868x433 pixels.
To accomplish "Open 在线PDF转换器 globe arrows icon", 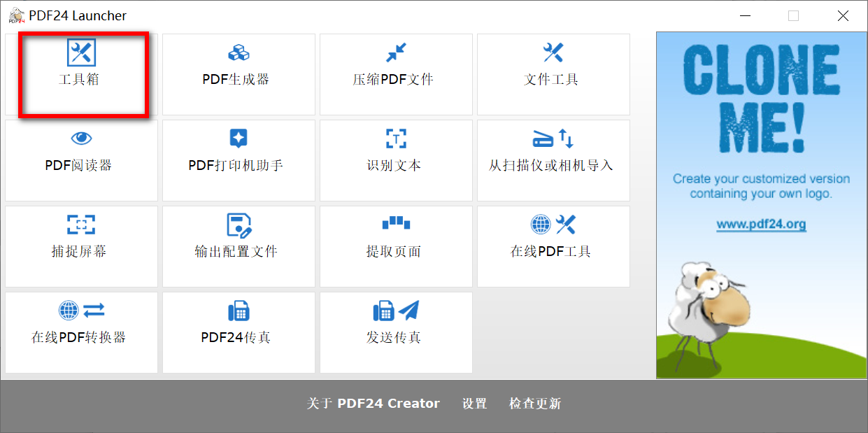I will tap(81, 310).
